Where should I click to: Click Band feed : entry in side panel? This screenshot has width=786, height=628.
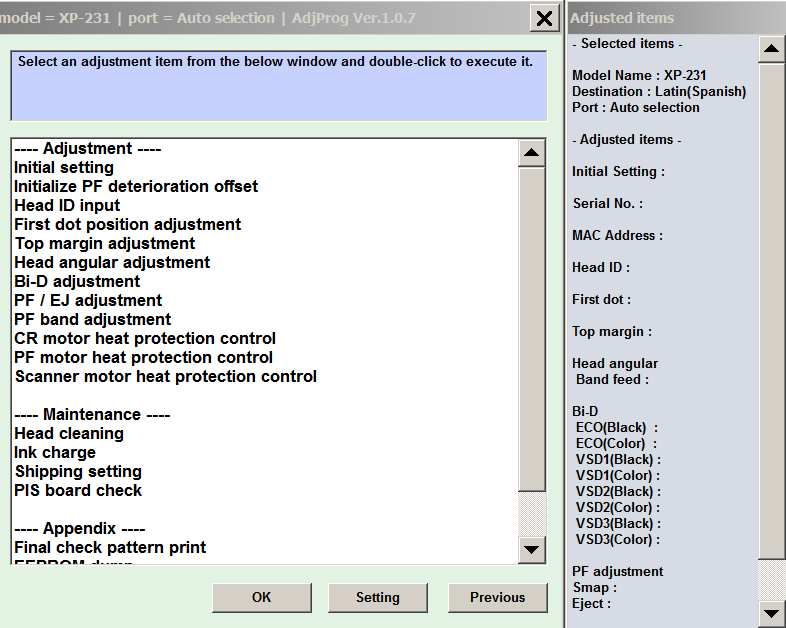click(x=612, y=379)
